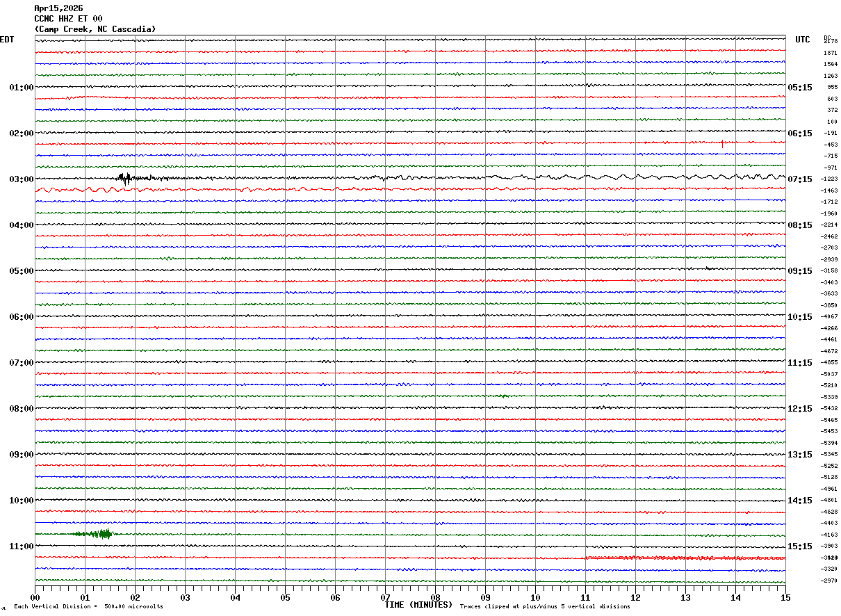Click the DC offset value 1263
Screen dimensions: 841x616
pyautogui.click(x=830, y=76)
